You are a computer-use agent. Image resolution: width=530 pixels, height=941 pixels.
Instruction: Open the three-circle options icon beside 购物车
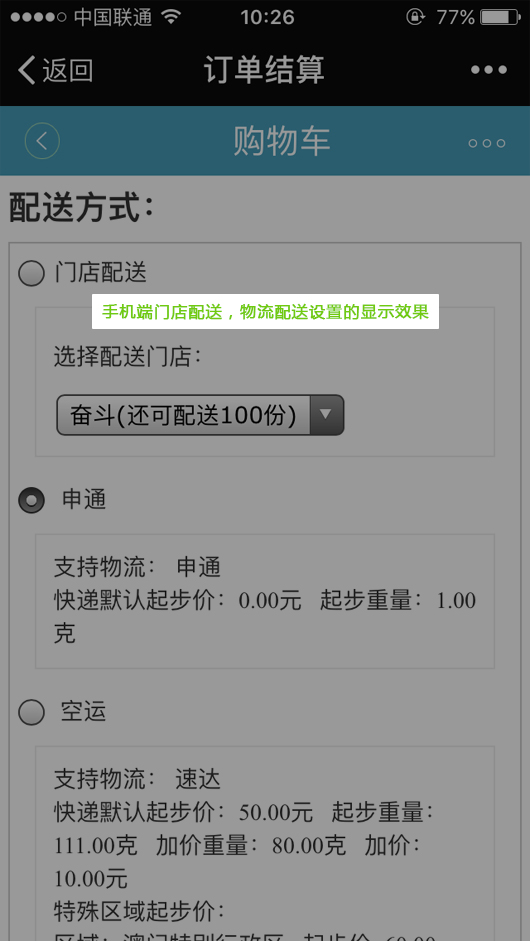(x=487, y=143)
